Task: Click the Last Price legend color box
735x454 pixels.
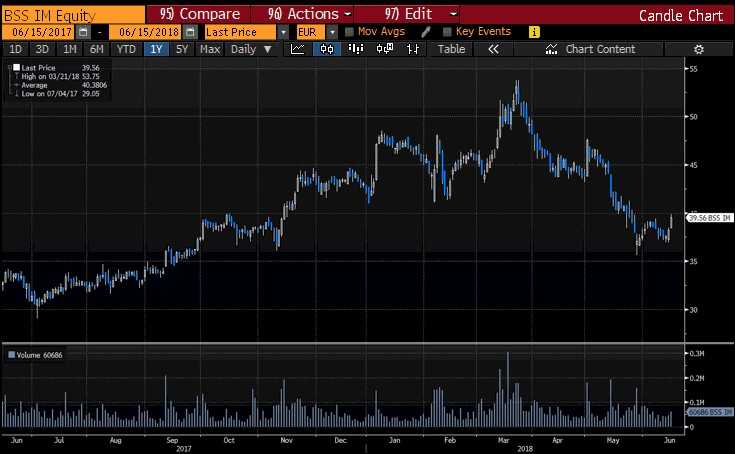Action: pos(16,67)
